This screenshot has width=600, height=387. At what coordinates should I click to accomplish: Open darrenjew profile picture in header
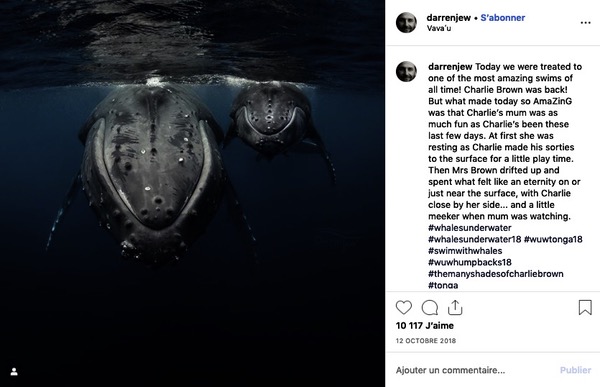tap(406, 23)
